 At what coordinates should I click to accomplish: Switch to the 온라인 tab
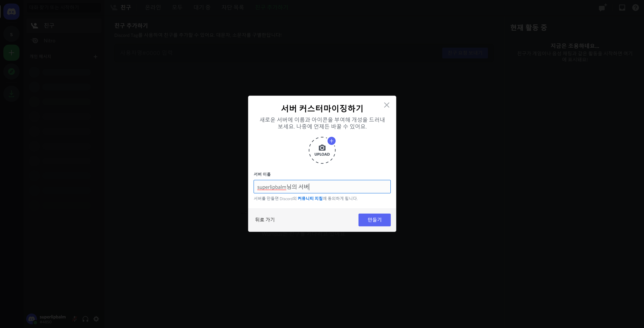click(x=153, y=8)
